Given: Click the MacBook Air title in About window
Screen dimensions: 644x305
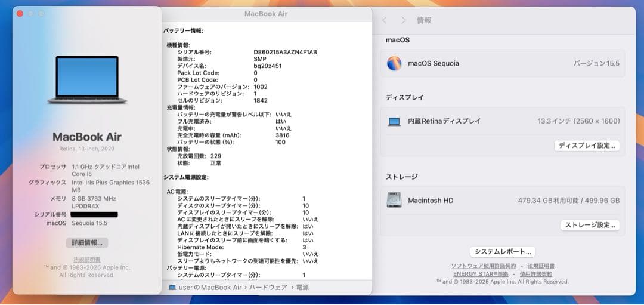Looking at the screenshot, I should click(x=87, y=137).
